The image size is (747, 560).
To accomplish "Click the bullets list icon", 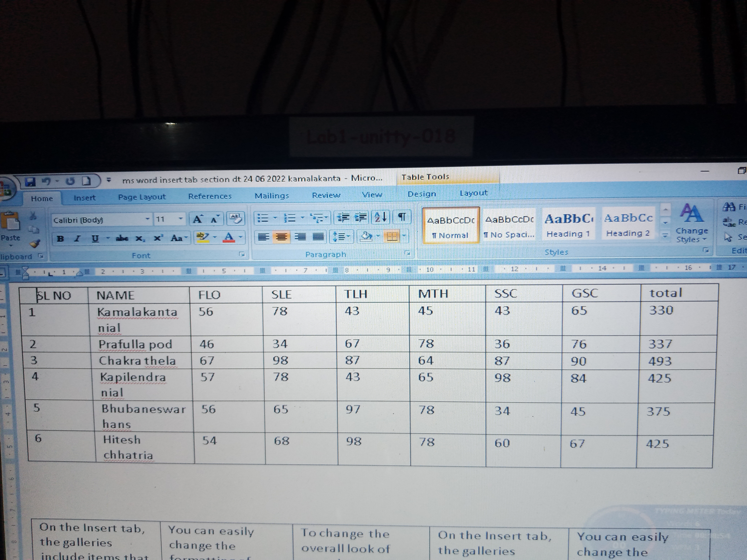I will point(263,218).
